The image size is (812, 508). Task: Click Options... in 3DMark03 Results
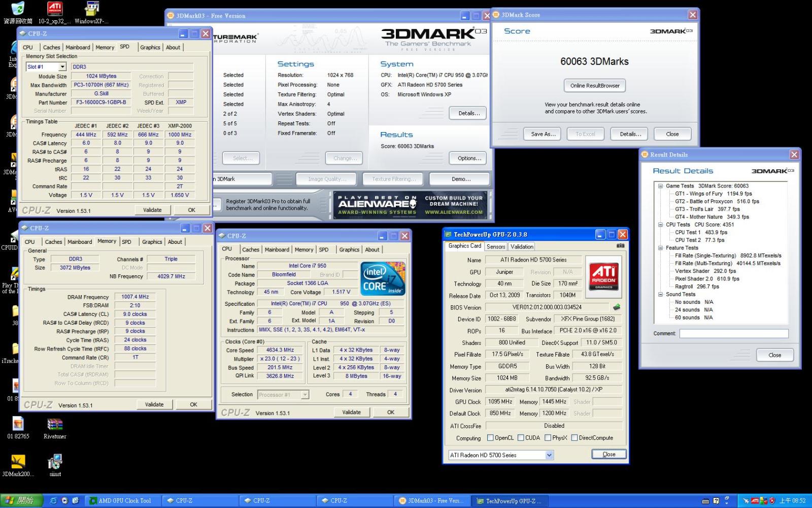(469, 158)
